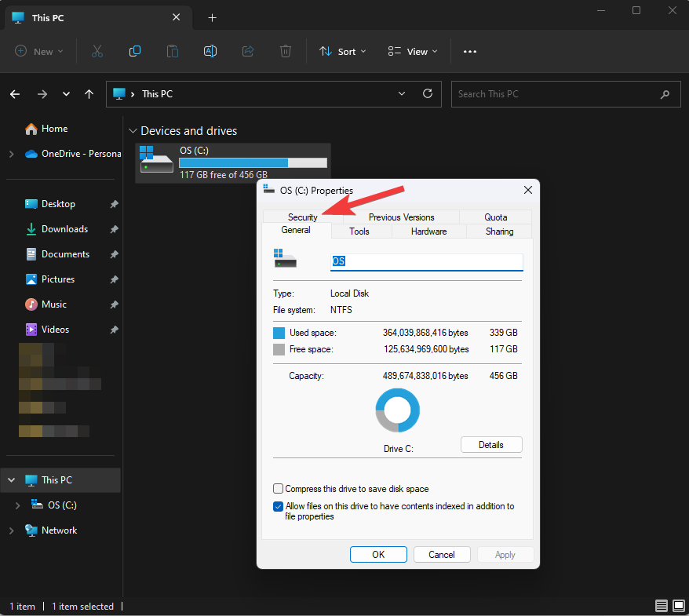Click the Copy icon in toolbar

(135, 51)
